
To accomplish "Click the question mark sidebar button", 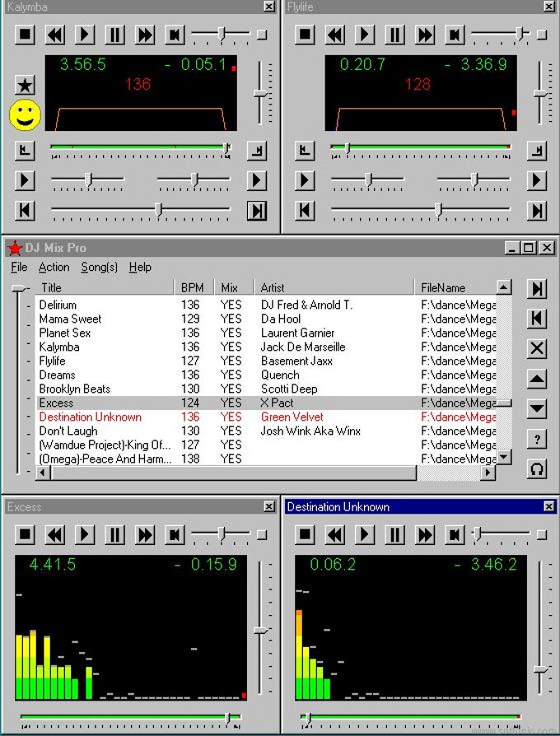I will [537, 440].
